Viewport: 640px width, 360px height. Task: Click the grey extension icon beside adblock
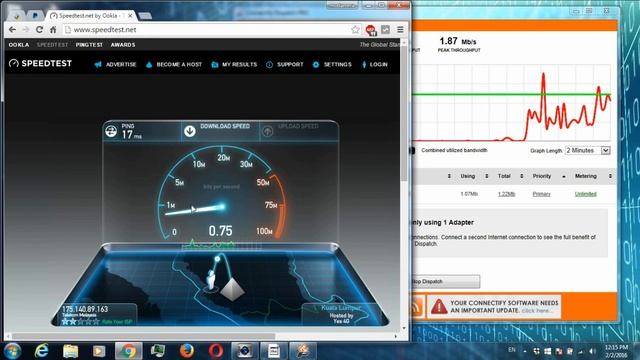tap(385, 29)
